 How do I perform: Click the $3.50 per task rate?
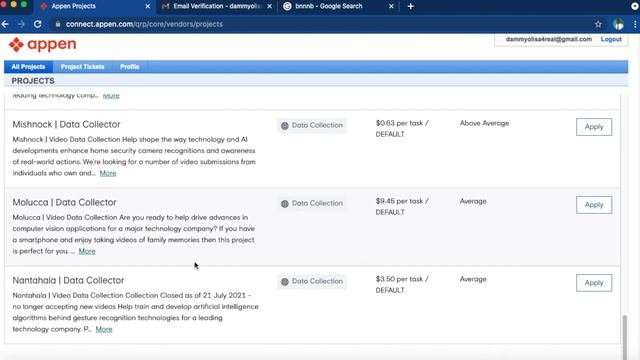(x=402, y=284)
